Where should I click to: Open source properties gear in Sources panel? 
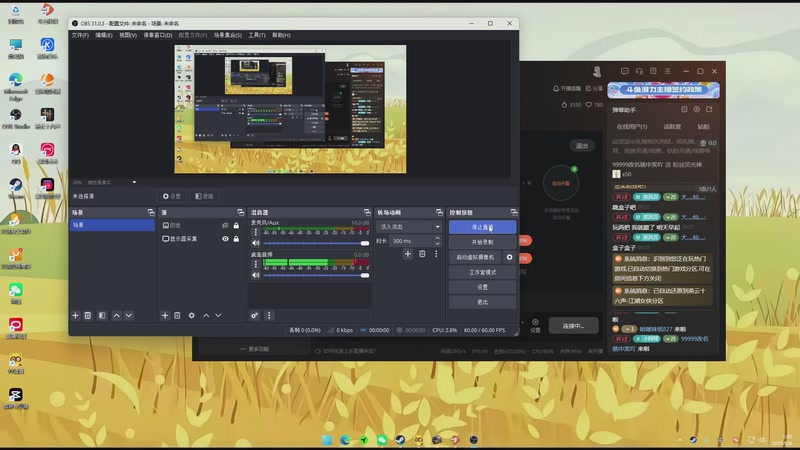click(191, 316)
